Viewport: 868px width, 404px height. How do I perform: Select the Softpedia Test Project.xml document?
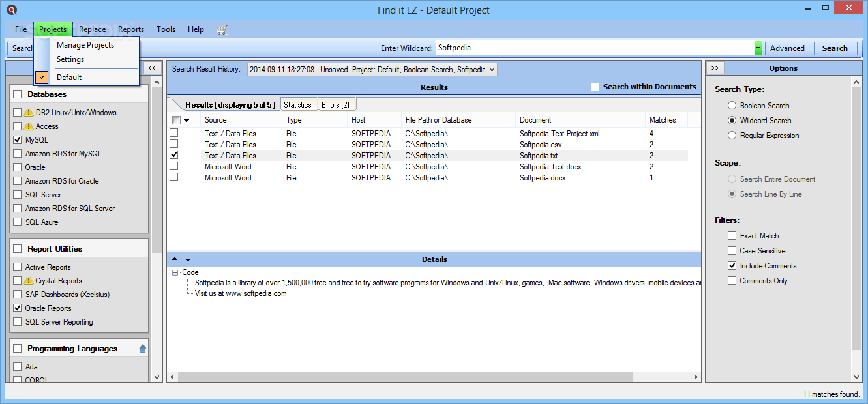560,134
